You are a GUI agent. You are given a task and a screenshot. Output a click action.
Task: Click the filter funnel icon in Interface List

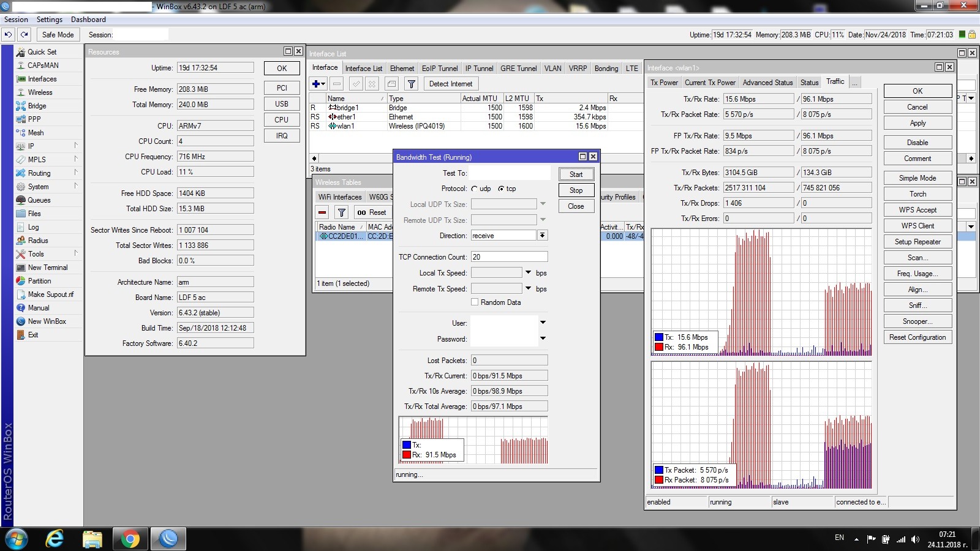[x=412, y=84]
